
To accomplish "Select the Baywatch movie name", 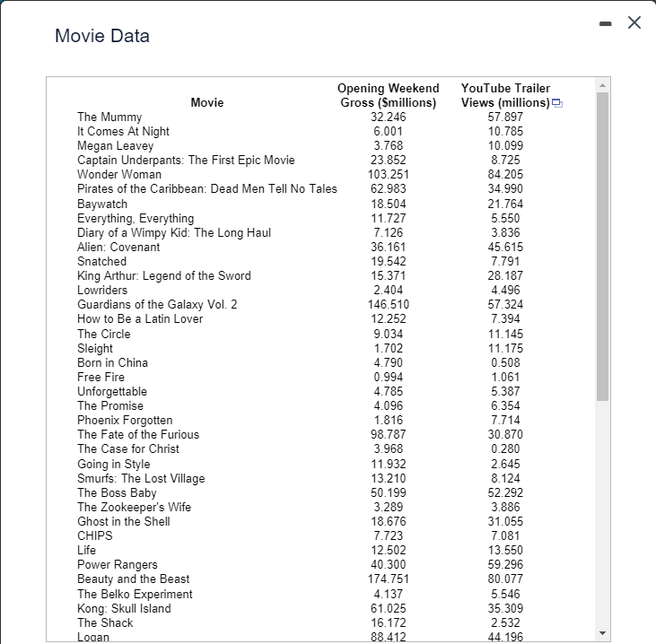I will tap(102, 205).
